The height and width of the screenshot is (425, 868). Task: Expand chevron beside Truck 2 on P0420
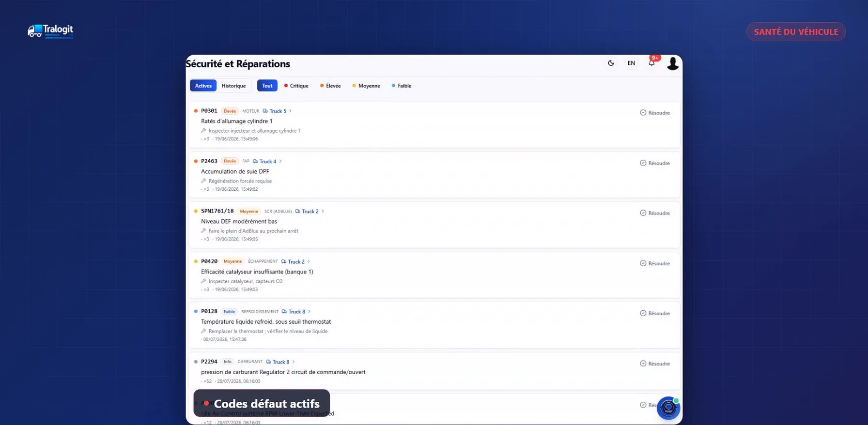tap(309, 261)
